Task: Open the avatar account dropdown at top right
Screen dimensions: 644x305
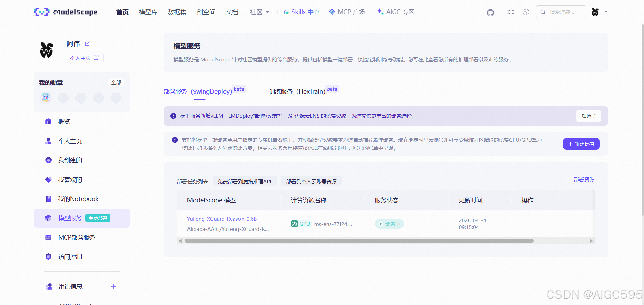Action: point(600,12)
